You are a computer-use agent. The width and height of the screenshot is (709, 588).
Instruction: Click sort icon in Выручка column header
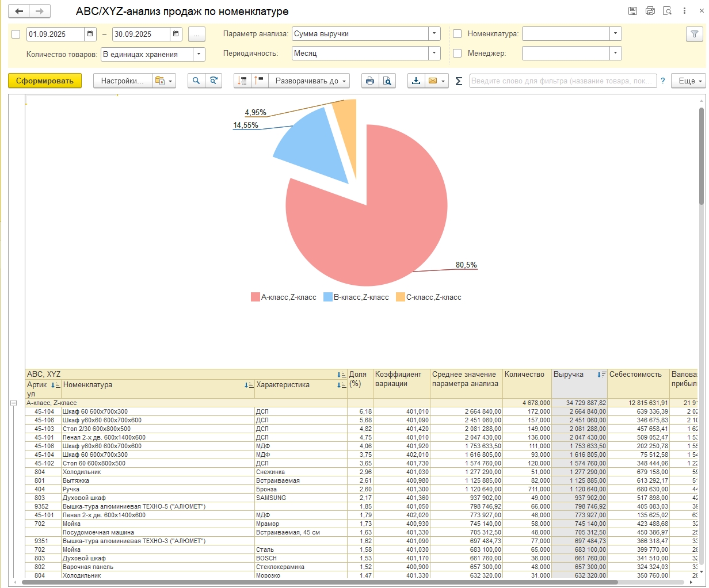click(601, 375)
